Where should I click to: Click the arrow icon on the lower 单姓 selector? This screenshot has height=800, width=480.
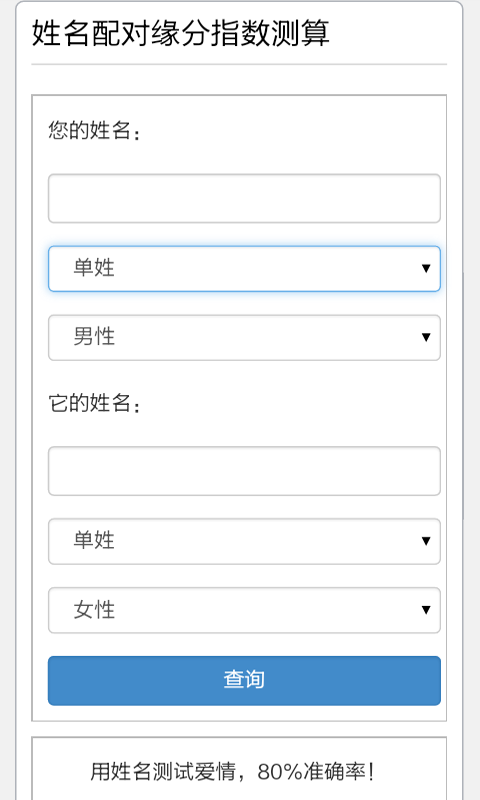point(426,541)
